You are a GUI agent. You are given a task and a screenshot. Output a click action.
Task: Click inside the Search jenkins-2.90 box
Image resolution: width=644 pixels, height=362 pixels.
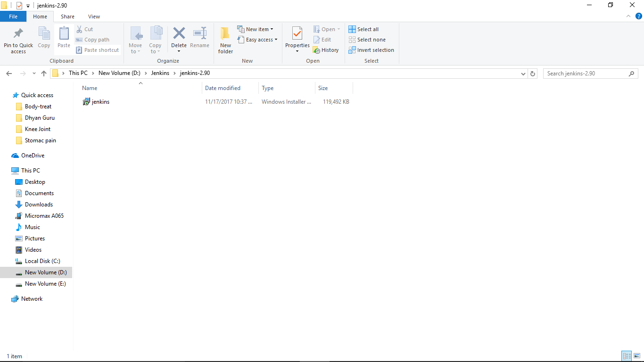click(585, 74)
